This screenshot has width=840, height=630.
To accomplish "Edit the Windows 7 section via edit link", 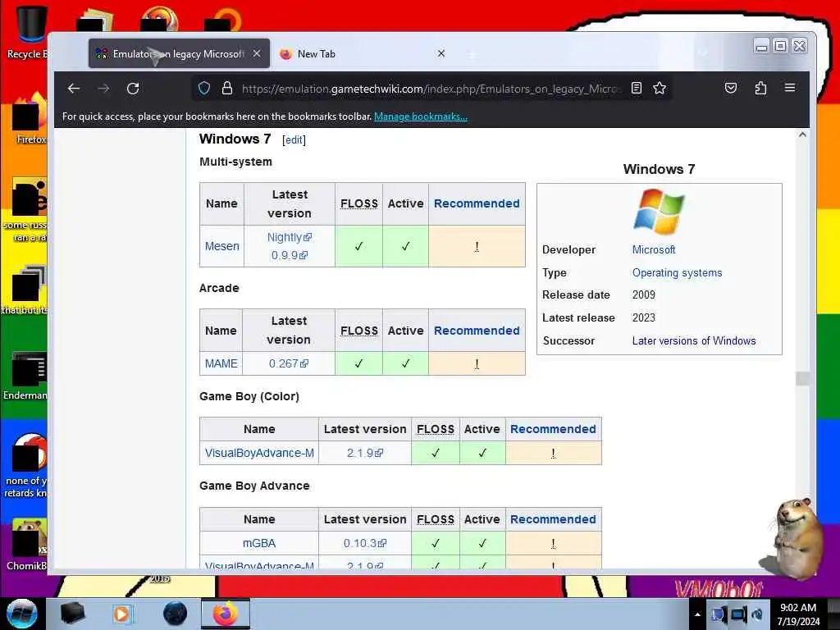I will tap(294, 139).
